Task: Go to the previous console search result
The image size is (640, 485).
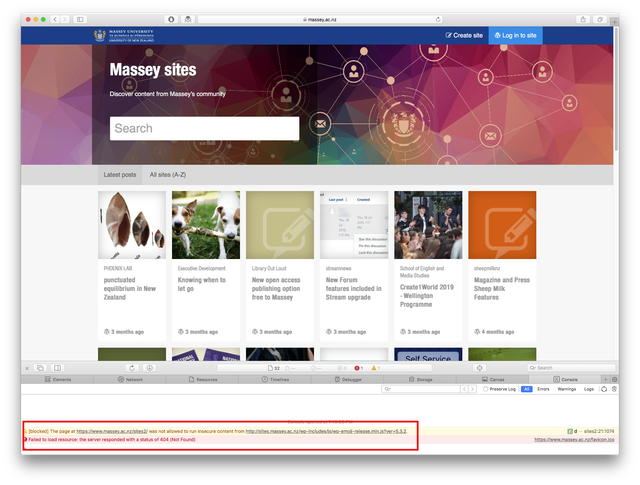Action: click(x=464, y=389)
